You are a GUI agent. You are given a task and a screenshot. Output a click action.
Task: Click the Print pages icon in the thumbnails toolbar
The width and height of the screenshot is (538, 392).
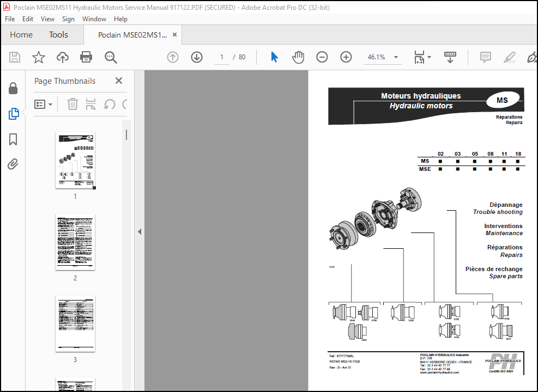(90, 104)
